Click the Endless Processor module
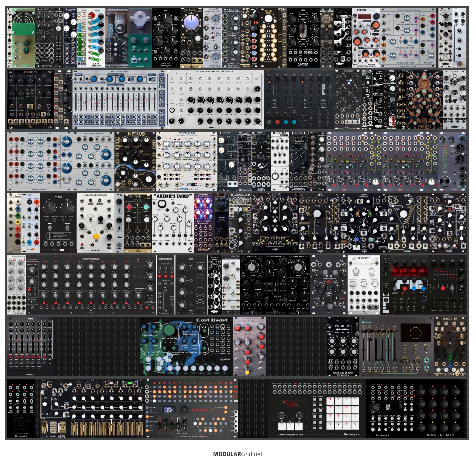This screenshot has width=476, height=459. click(96, 223)
